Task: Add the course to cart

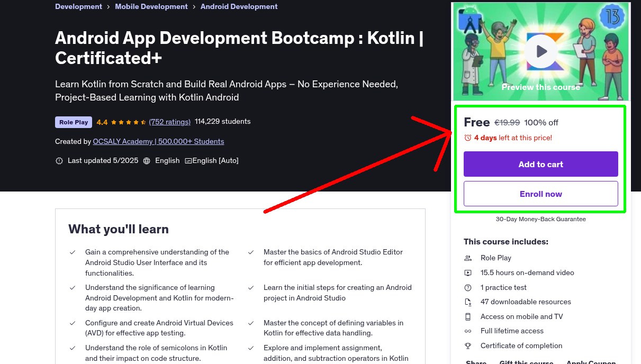Action: tap(541, 164)
